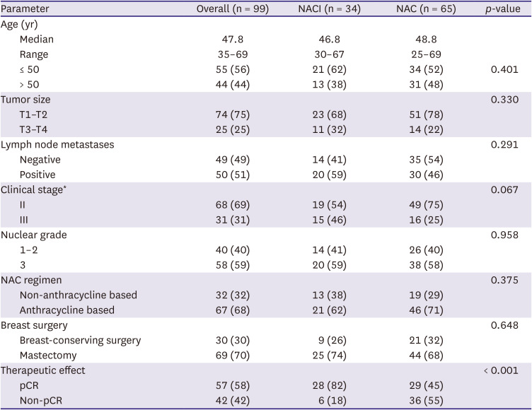Click the Non-pCR row label
The width and height of the screenshot is (532, 410).
[40, 401]
